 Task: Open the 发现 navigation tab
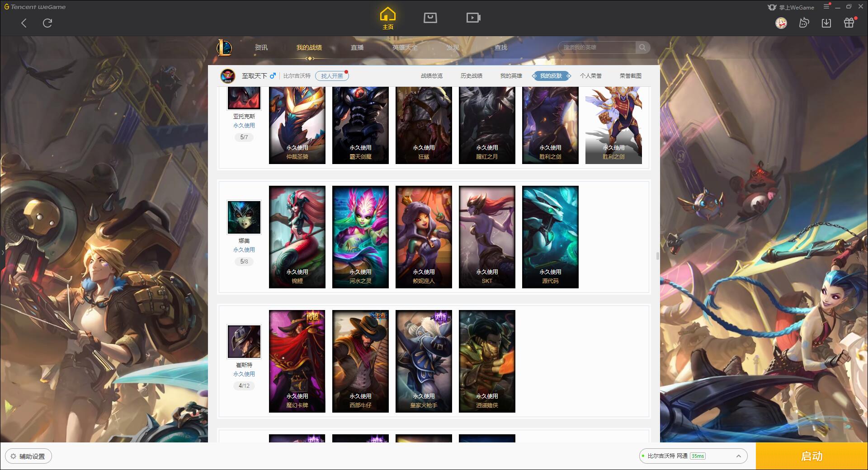coord(453,47)
